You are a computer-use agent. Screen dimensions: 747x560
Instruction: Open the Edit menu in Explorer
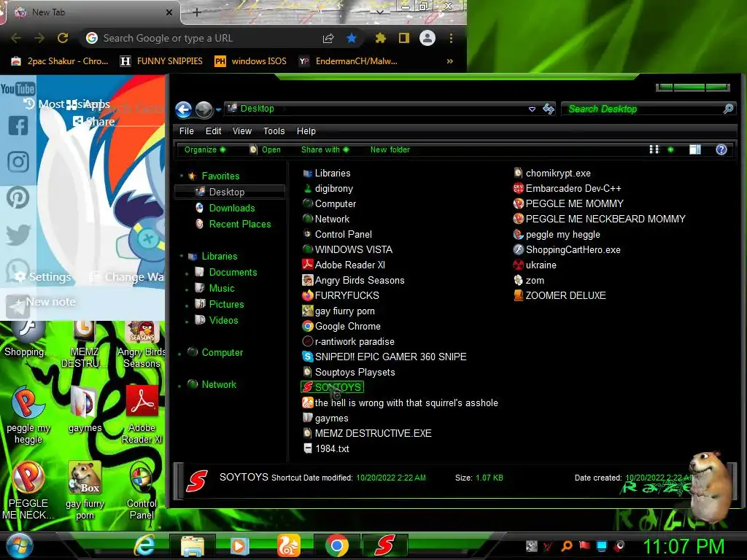(213, 131)
